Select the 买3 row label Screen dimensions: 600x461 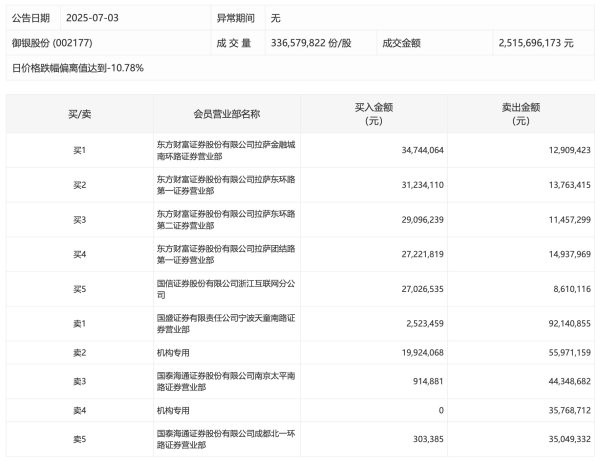(x=80, y=220)
